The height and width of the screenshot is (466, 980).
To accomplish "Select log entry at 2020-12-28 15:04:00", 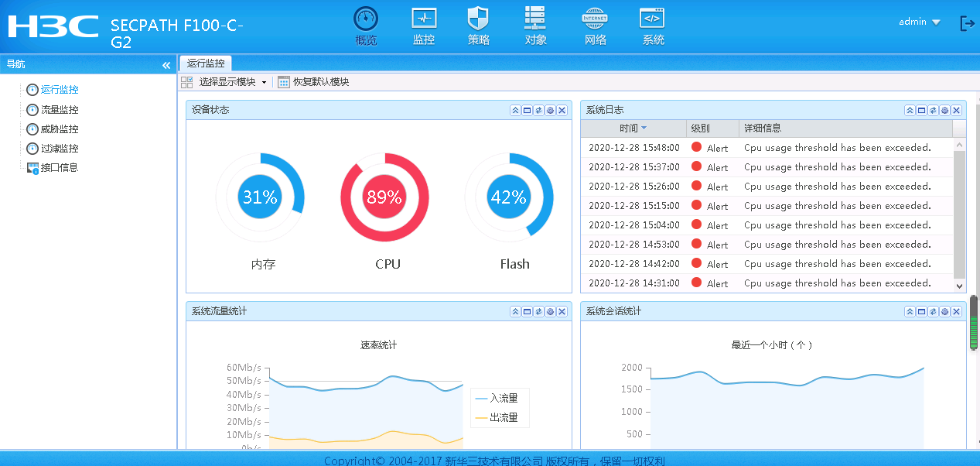I will coord(767,225).
